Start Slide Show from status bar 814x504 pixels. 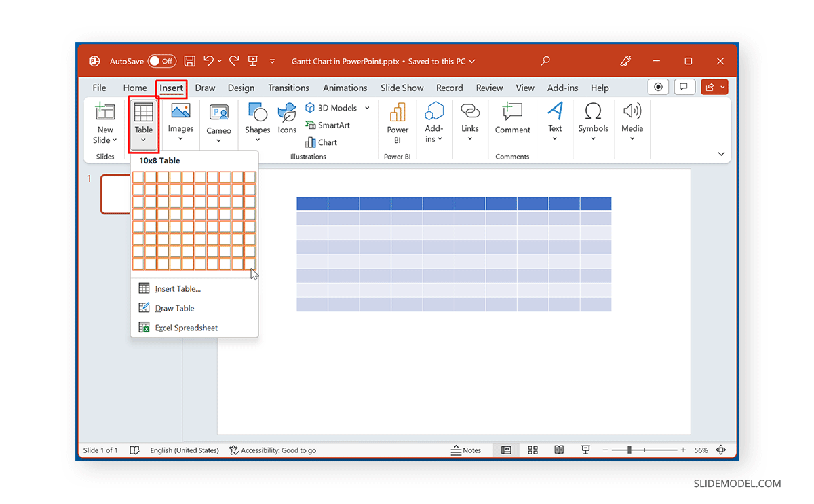(585, 450)
